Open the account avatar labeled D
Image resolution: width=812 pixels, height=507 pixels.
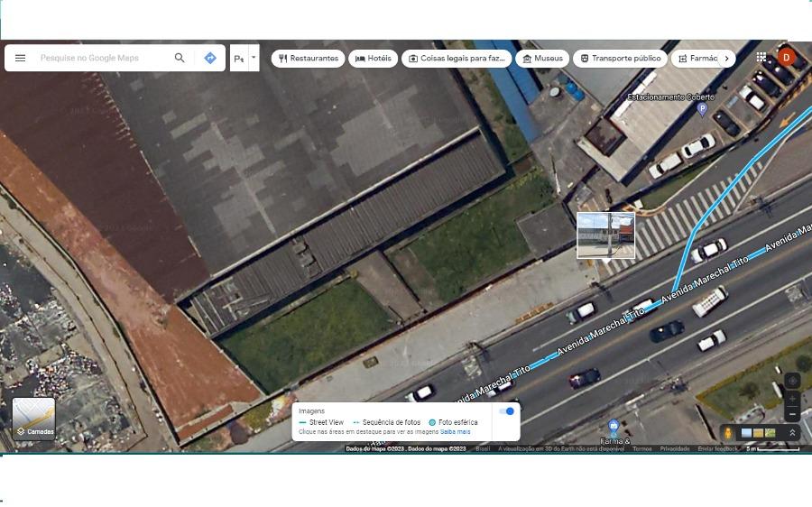pos(786,57)
